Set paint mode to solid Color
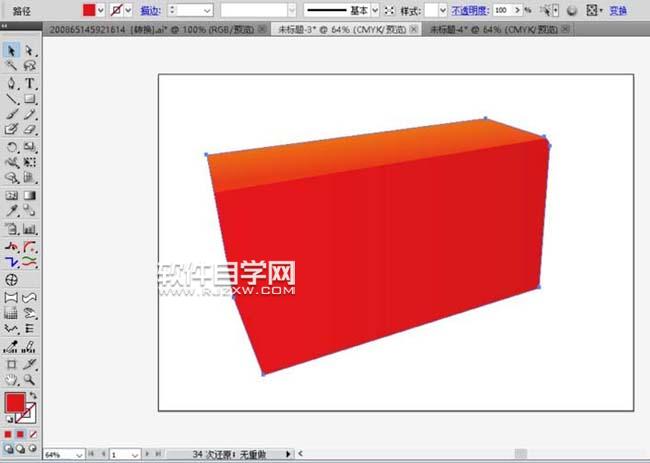This screenshot has height=463, width=650. pos(8,434)
